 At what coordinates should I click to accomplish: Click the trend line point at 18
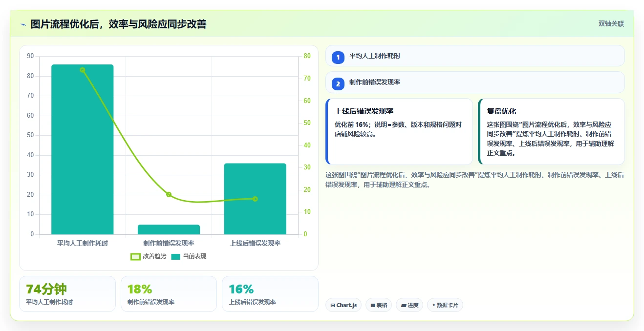tap(169, 194)
